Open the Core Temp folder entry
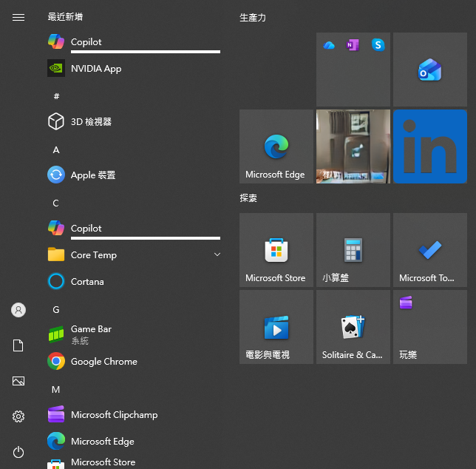The image size is (476, 469). pos(134,254)
